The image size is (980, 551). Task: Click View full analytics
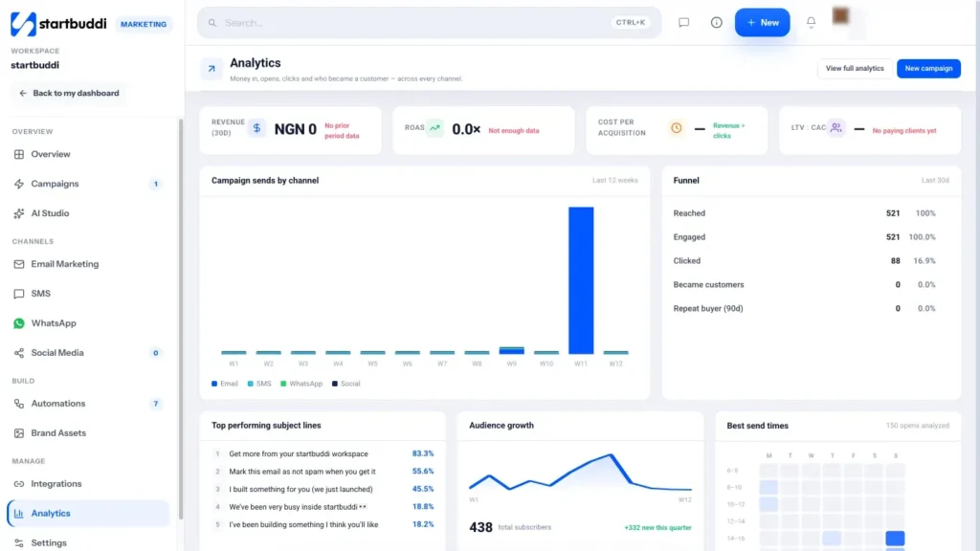[855, 68]
